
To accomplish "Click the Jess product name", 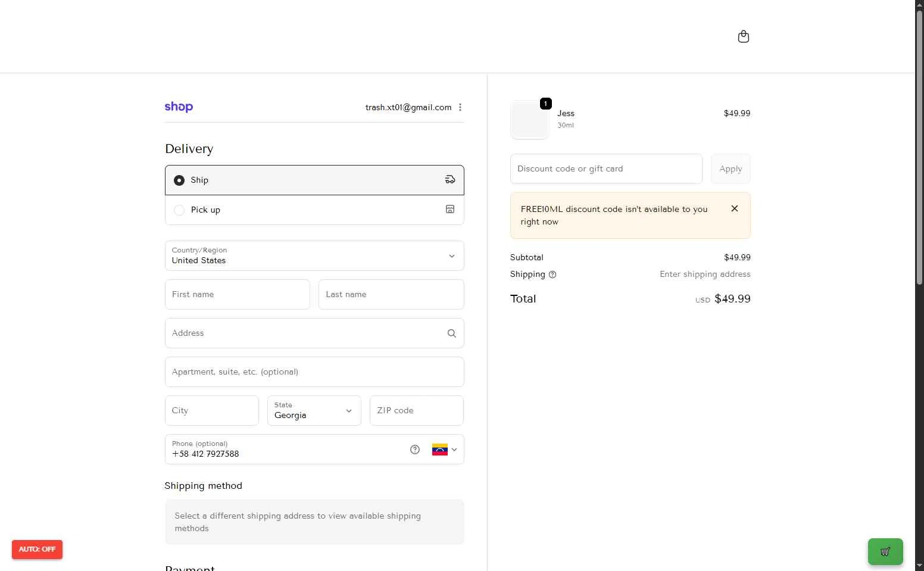I will [566, 113].
